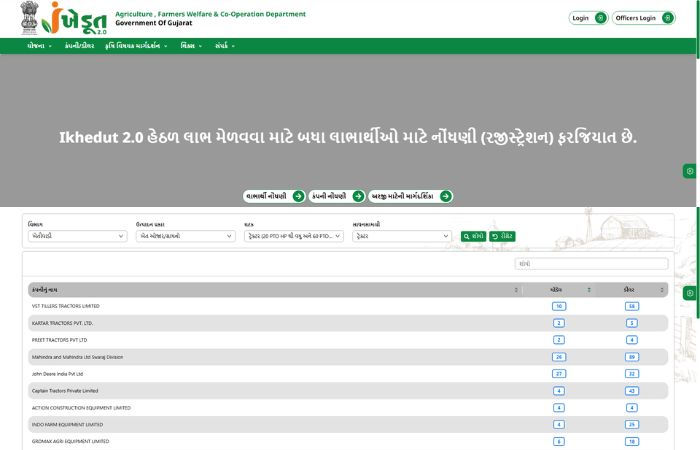Click arrow icon on લાભાર્થી નોંધણી pill

298,196
